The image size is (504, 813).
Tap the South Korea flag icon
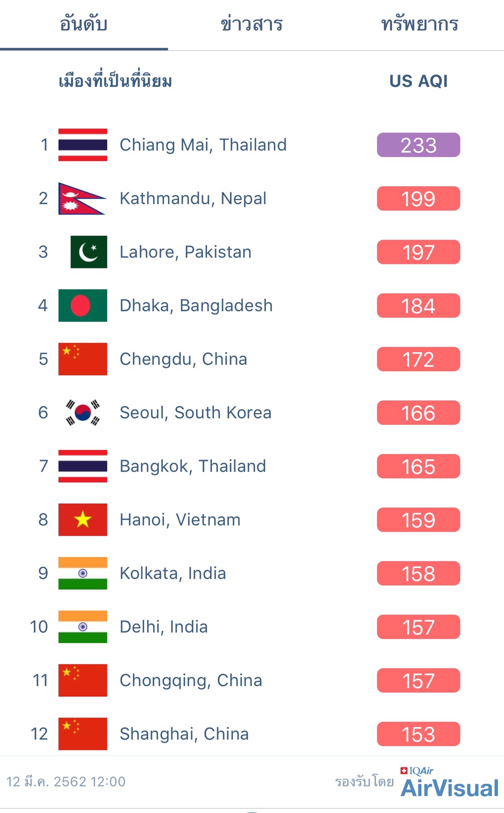pyautogui.click(x=82, y=412)
